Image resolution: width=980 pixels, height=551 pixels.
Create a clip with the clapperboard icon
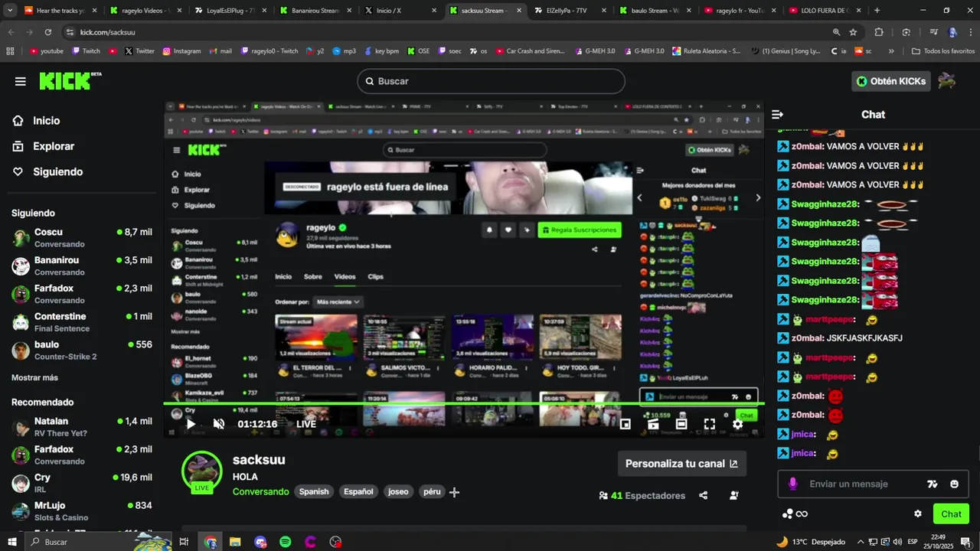click(653, 424)
